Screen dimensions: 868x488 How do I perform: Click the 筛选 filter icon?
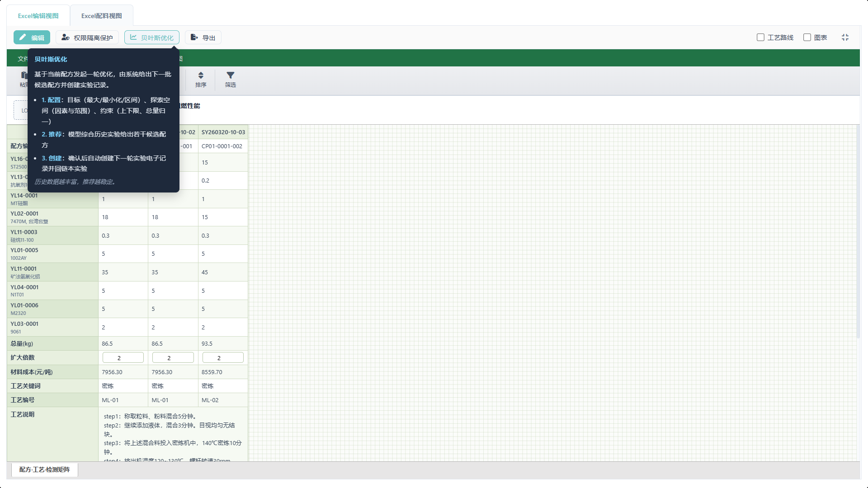click(x=231, y=80)
